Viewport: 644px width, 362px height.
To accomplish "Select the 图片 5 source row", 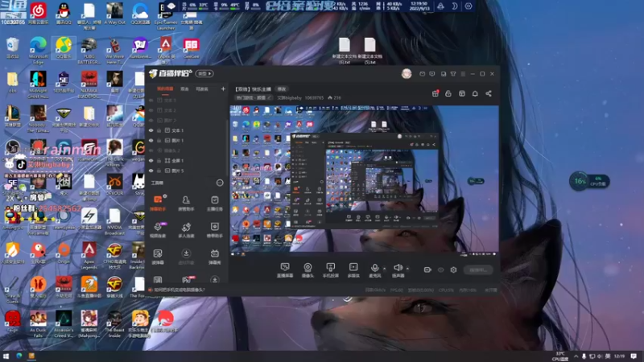I will [188, 171].
